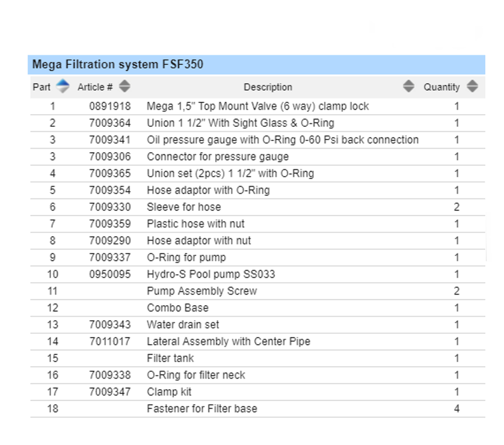The width and height of the screenshot is (504, 445).
Task: Select article number 7009365
Action: (110, 173)
